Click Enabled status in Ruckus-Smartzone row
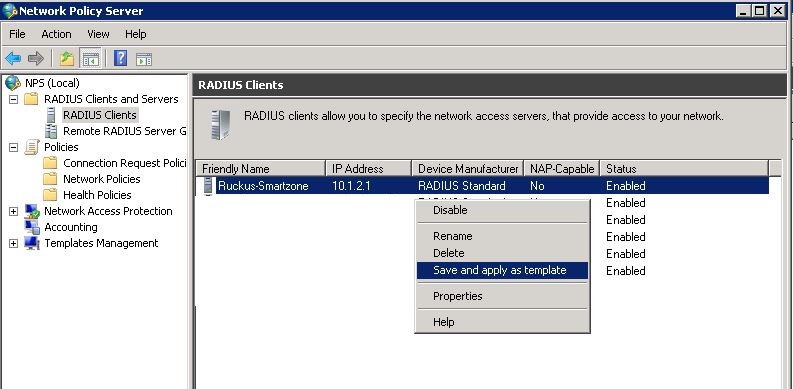 coord(626,186)
